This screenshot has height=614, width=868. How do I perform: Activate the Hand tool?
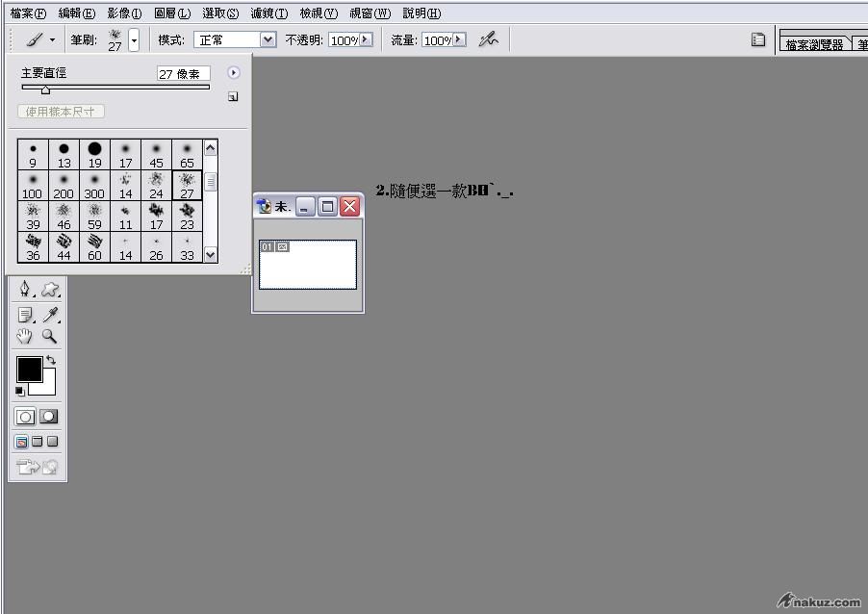pos(25,337)
